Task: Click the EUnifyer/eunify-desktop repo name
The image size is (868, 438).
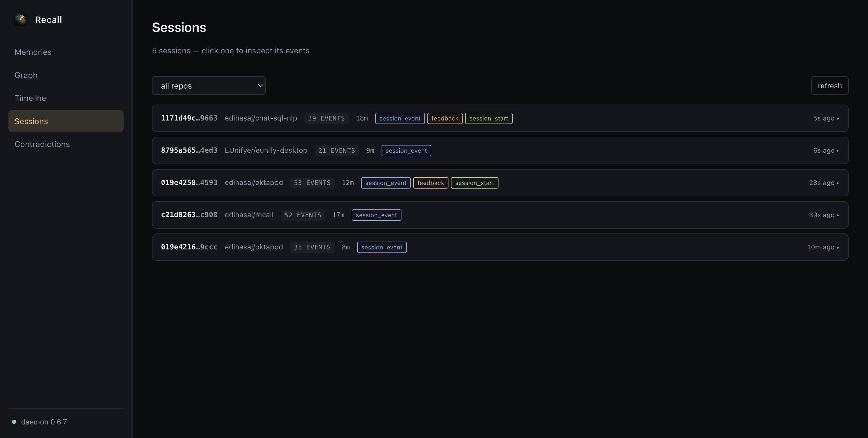Action: point(266,151)
